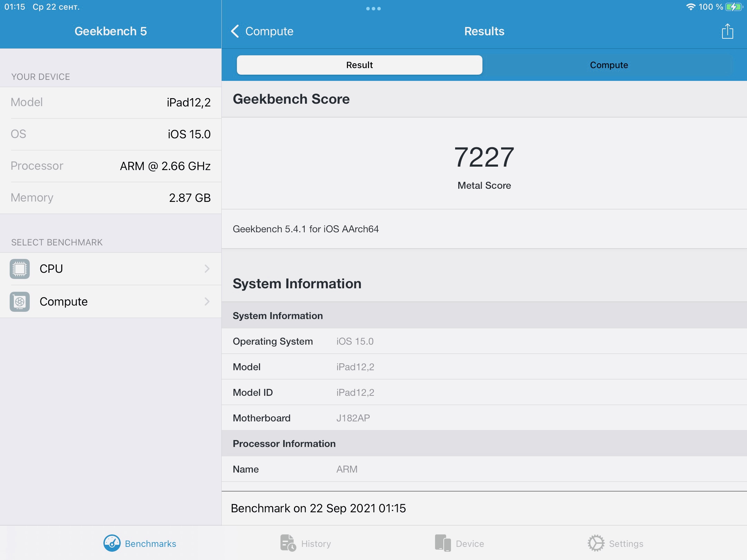Switch to the Result segment
Viewport: 747px width, 560px height.
(360, 65)
